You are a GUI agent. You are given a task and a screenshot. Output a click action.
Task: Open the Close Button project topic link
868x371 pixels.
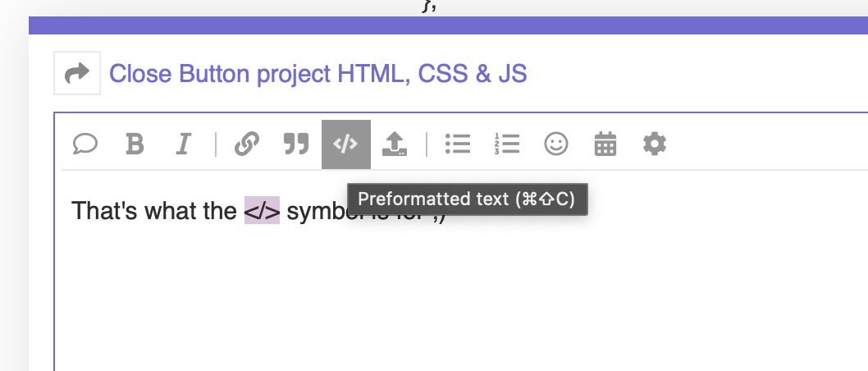[318, 74]
